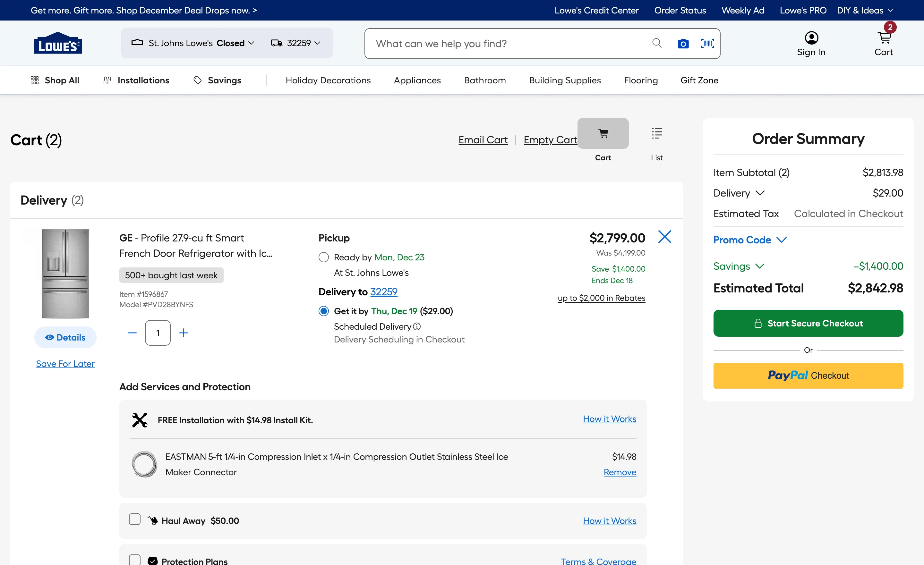Expand the 32259 delivery ZIP dropdown
Screen dimensions: 924x565
pos(295,43)
